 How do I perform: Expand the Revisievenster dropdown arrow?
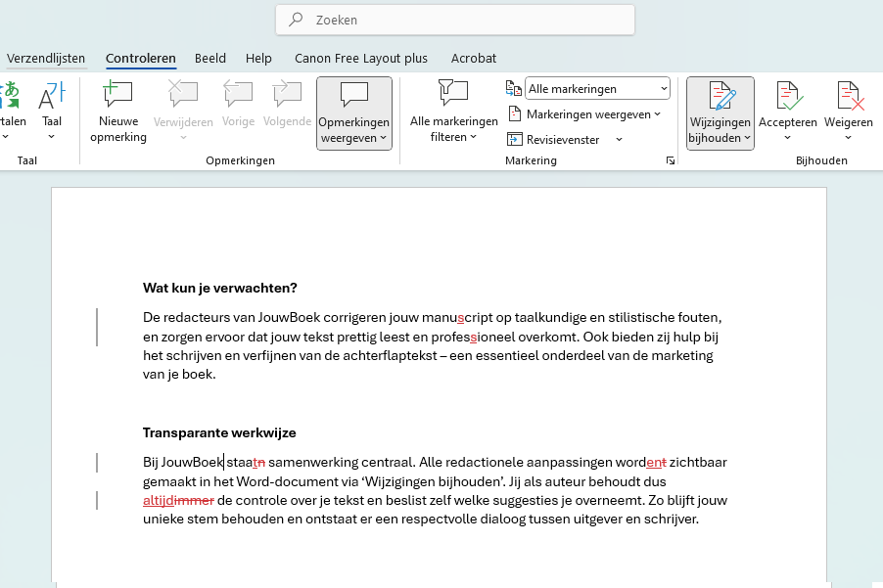(619, 140)
